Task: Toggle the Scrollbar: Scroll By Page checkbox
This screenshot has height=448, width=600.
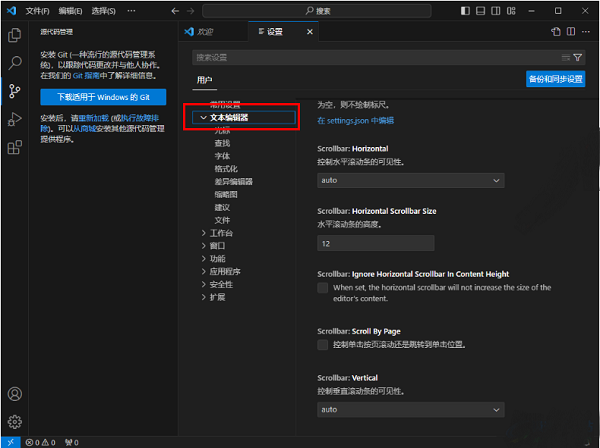Action: pos(322,344)
